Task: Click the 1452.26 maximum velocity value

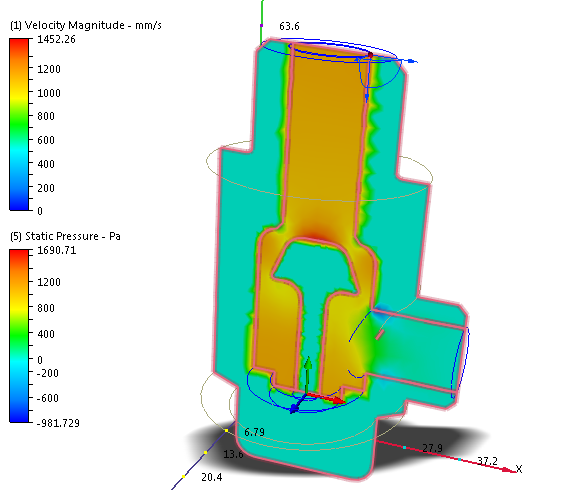Action: 56,39
